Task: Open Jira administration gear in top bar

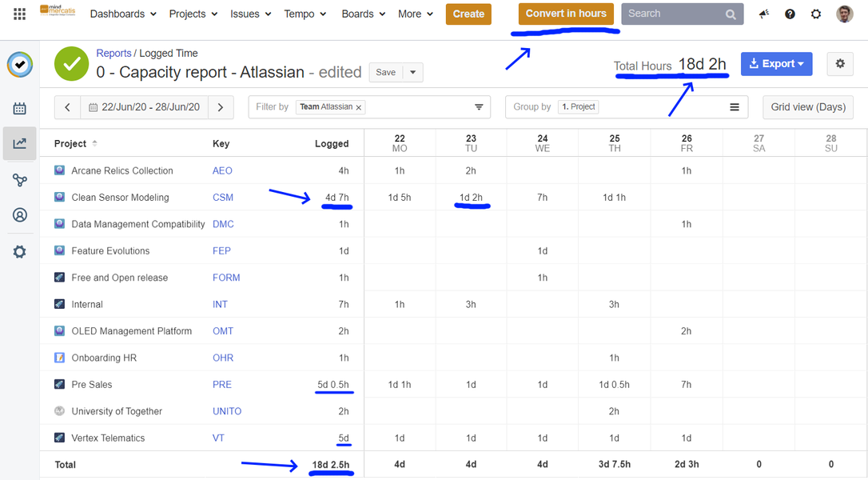Action: tap(816, 14)
